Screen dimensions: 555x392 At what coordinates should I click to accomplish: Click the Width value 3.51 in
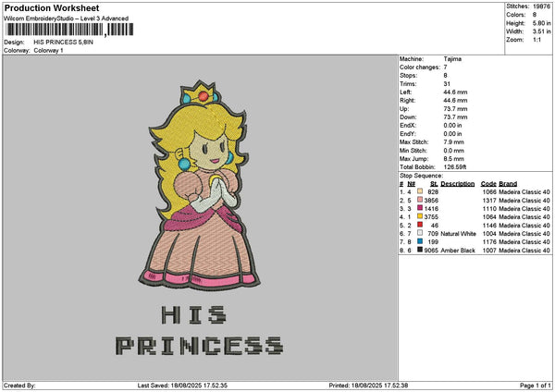tap(541, 31)
